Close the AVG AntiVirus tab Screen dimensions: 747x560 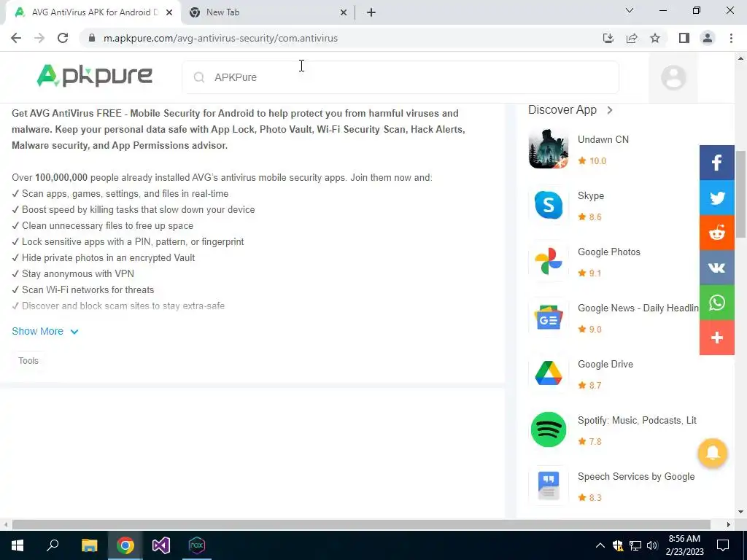pos(169,13)
